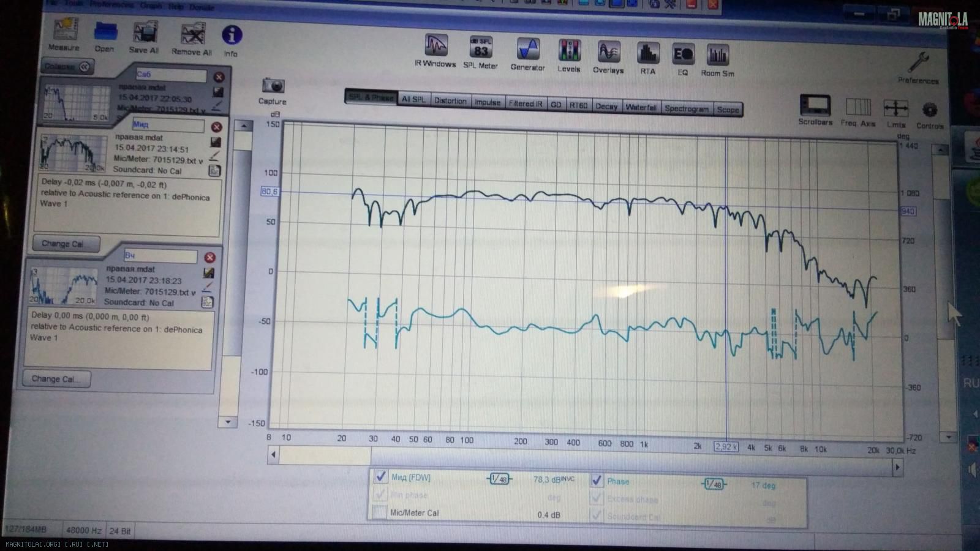
Task: Toggle graph Scrollbars
Action: 815,110
